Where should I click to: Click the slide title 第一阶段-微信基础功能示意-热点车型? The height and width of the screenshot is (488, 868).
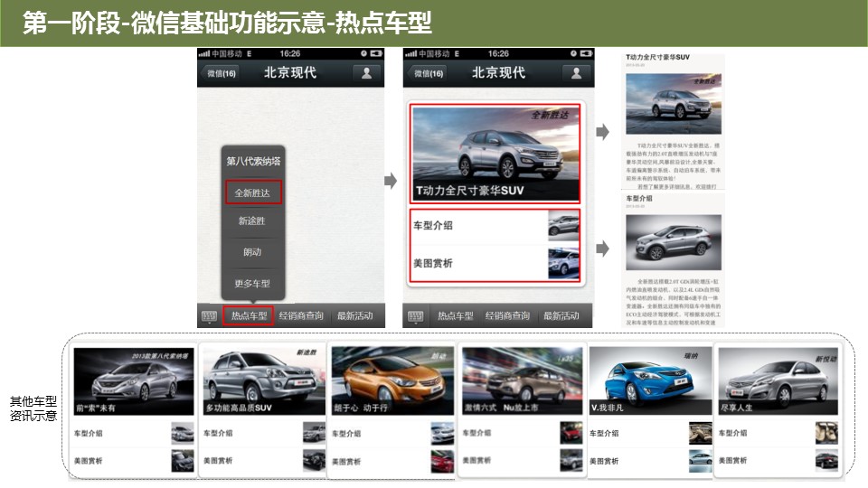227,23
